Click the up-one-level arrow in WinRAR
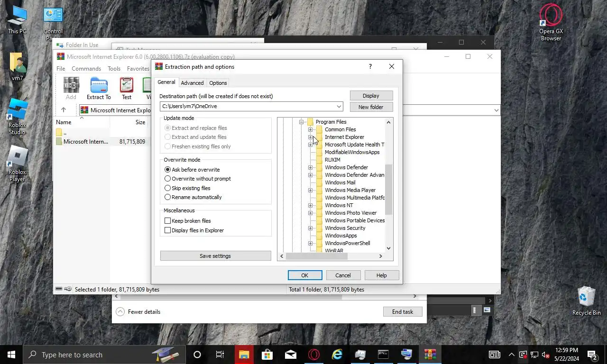 [x=63, y=110]
